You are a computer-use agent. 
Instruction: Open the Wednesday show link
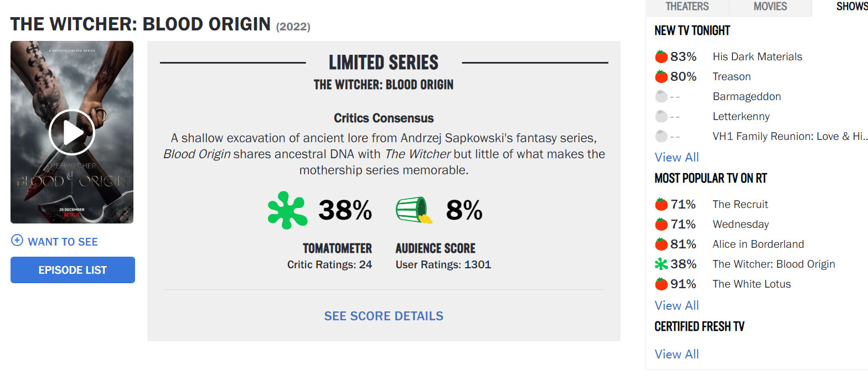click(741, 224)
